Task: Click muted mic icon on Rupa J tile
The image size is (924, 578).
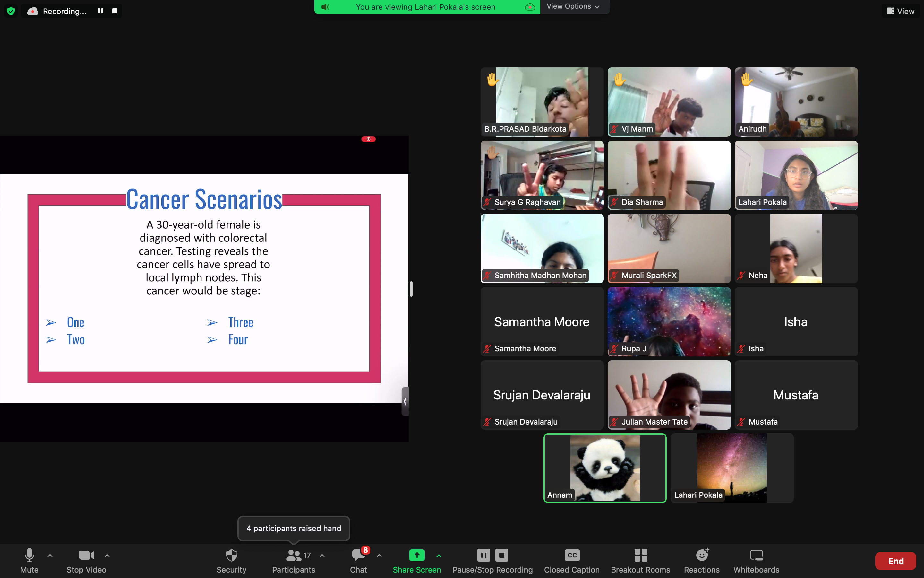Action: 614,349
